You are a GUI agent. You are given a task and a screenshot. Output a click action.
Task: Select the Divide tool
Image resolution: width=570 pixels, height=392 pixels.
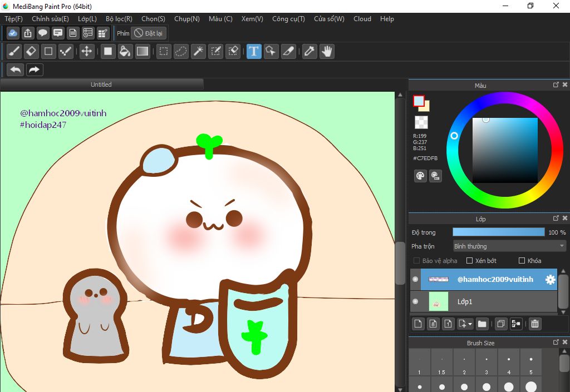point(288,52)
